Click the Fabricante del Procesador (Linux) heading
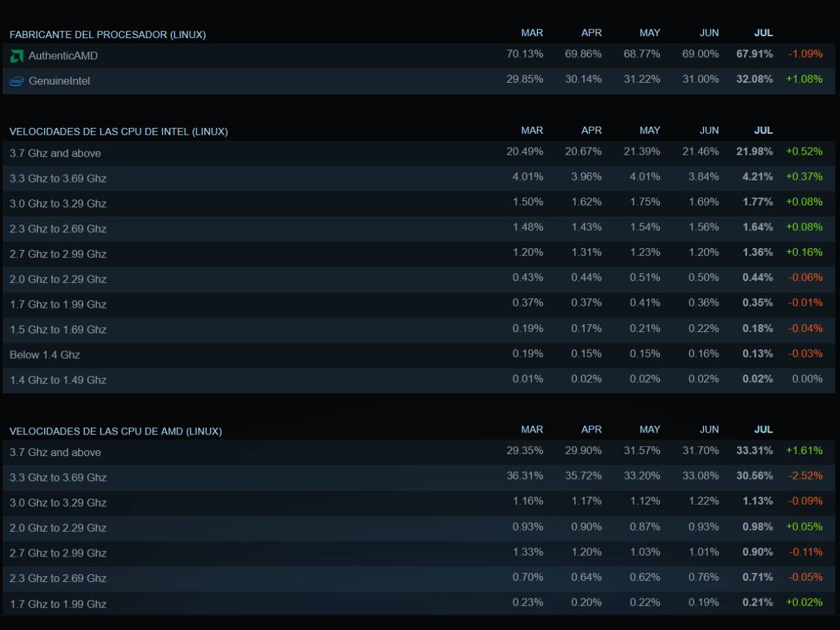Screen dimensions: 840x630 (x=108, y=34)
